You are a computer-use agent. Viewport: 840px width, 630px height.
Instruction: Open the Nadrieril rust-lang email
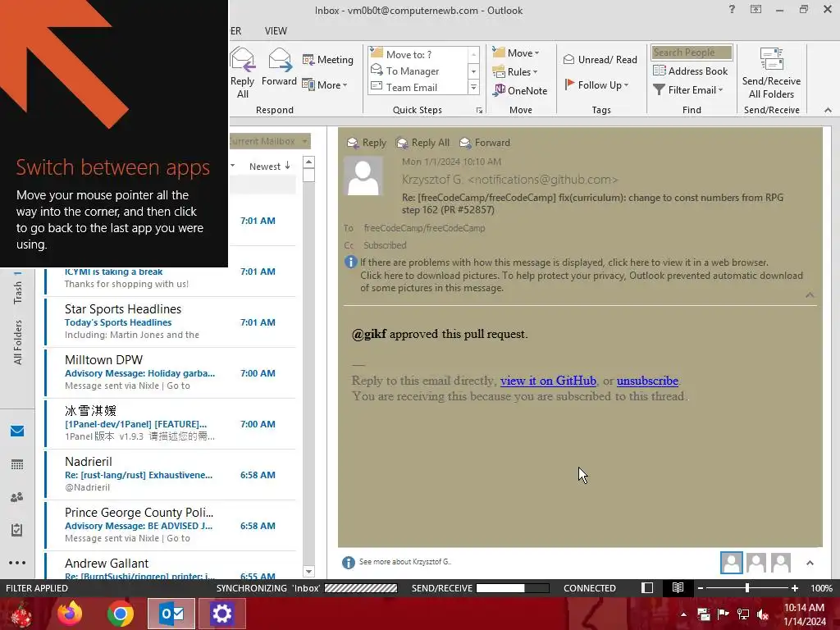(x=171, y=475)
